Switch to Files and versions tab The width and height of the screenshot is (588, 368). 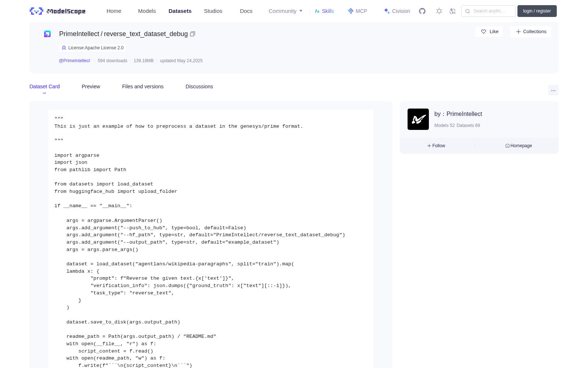click(143, 86)
